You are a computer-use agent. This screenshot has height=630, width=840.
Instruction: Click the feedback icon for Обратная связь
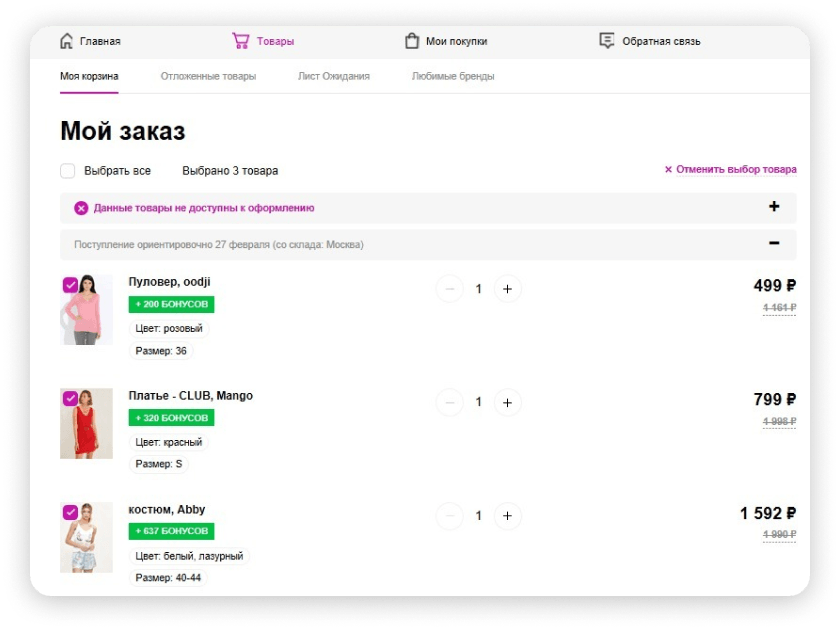pos(606,41)
